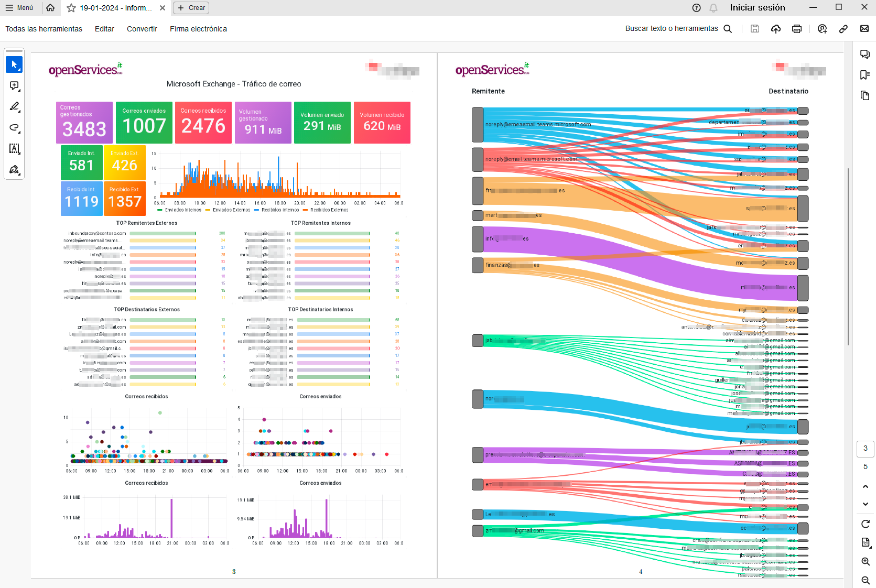The image size is (876, 588).
Task: Open Todas las herramientas
Action: click(x=44, y=29)
